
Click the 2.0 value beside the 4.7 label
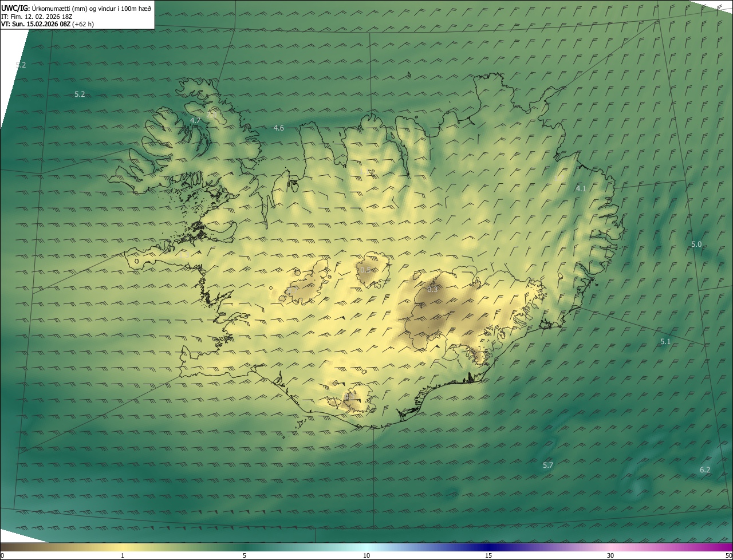(211, 115)
